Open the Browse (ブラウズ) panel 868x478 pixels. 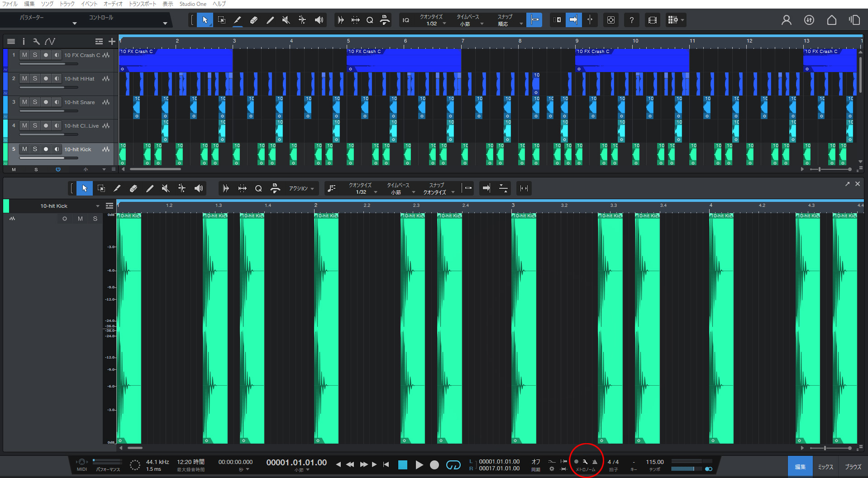[x=853, y=467]
